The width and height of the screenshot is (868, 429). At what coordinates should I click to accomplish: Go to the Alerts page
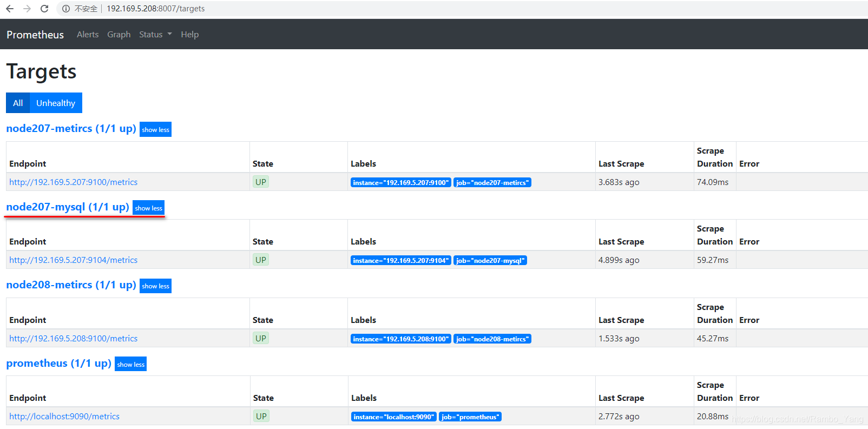88,35
